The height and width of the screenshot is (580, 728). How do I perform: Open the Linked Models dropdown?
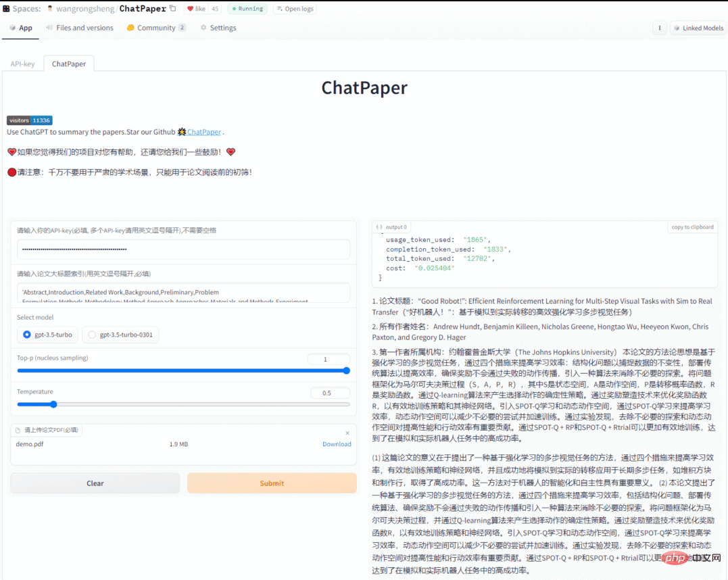click(x=697, y=28)
